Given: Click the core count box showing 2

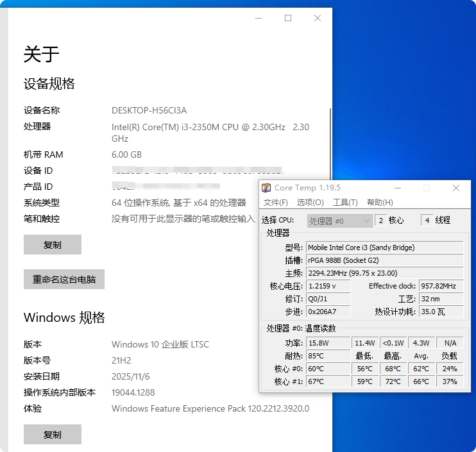Looking at the screenshot, I should pos(380,221).
